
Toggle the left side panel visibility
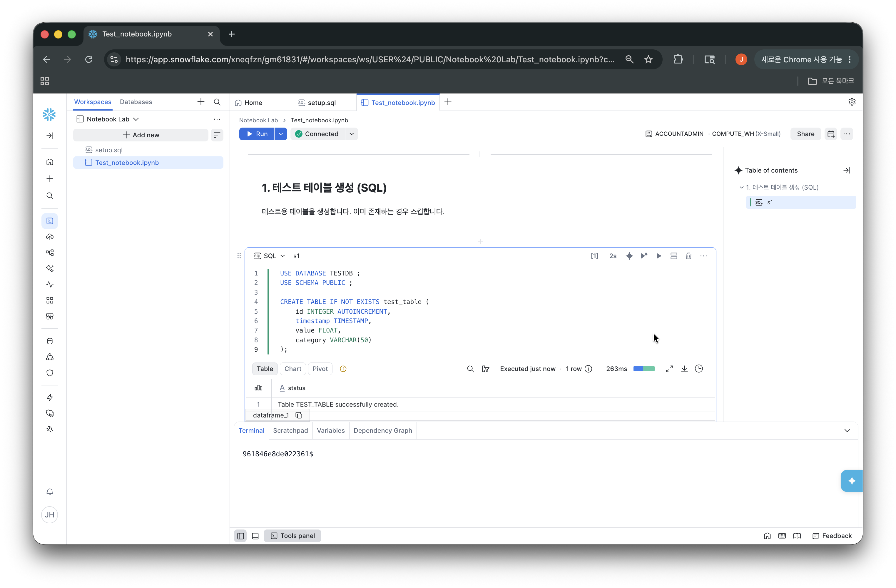point(240,536)
